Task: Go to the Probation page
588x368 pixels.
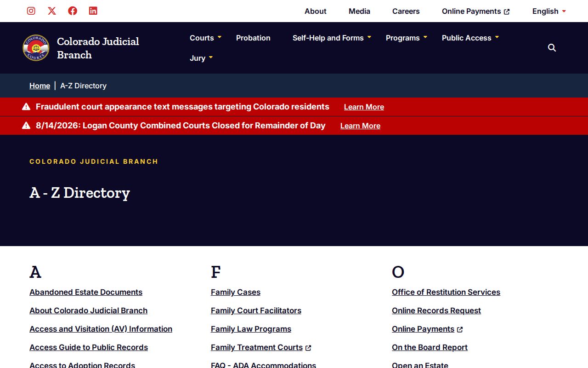Action: (x=253, y=38)
